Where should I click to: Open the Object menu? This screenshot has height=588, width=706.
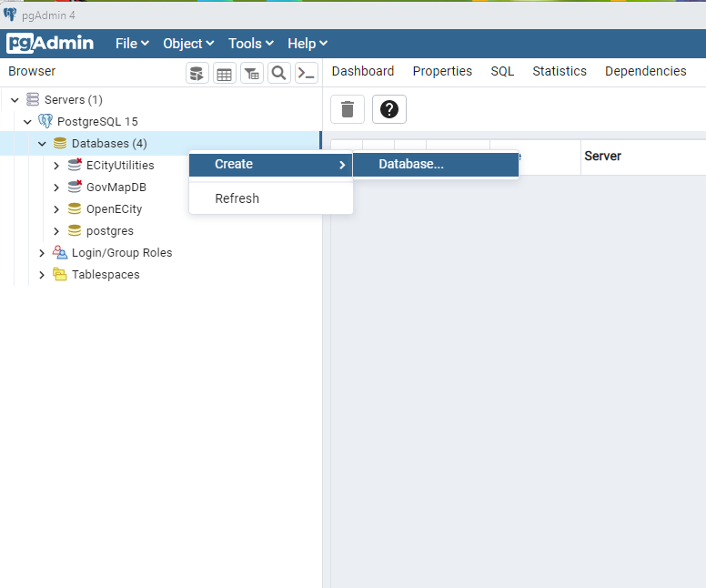click(188, 44)
